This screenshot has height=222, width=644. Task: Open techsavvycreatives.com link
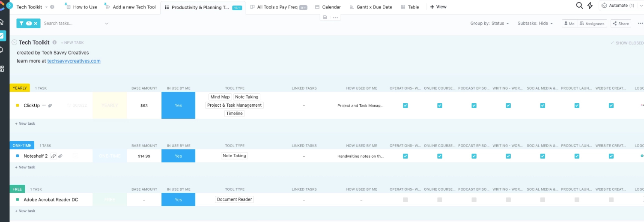coord(74,61)
